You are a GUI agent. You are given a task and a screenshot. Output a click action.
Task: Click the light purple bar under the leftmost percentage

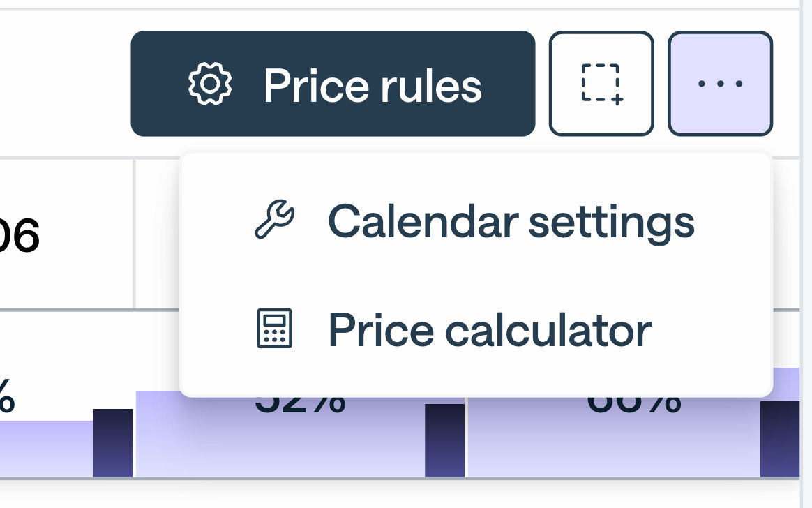point(45,449)
